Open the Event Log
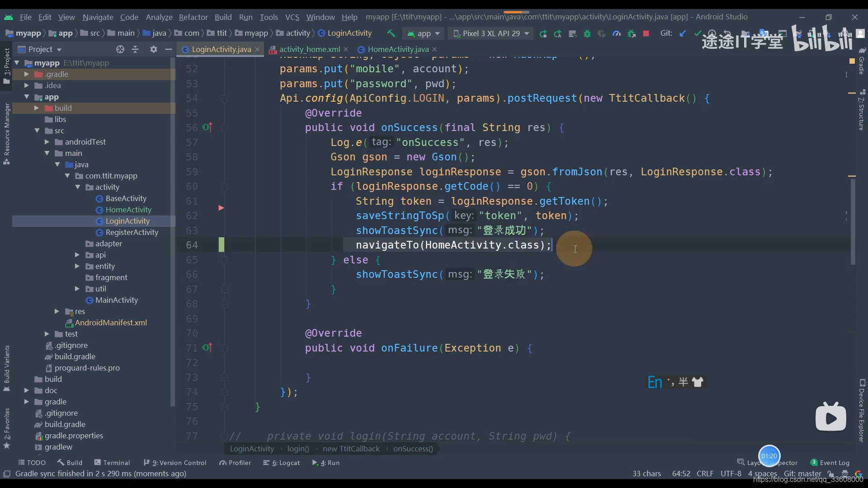The width and height of the screenshot is (868, 488). [x=830, y=463]
